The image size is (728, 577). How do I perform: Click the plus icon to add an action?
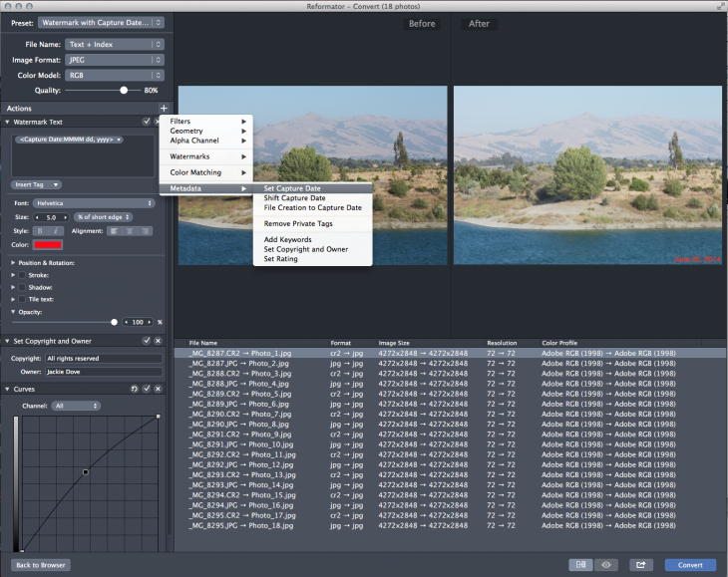click(x=163, y=108)
